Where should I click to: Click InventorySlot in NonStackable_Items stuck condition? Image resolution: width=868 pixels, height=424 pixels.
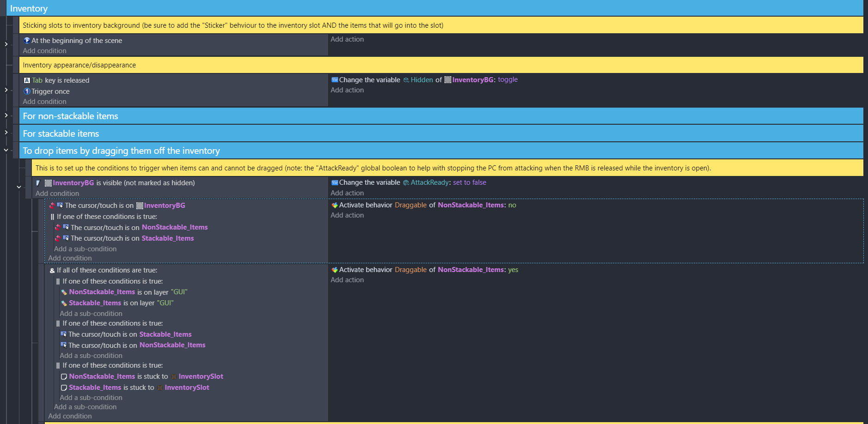pos(200,376)
